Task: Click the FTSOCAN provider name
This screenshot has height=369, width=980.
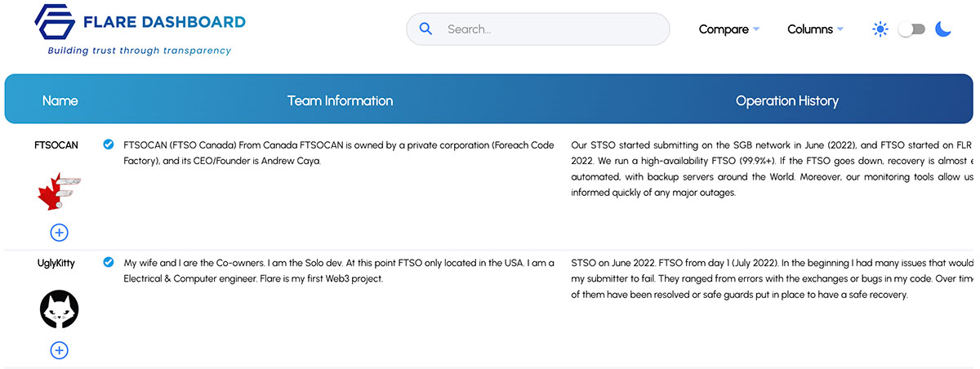Action: [x=56, y=145]
